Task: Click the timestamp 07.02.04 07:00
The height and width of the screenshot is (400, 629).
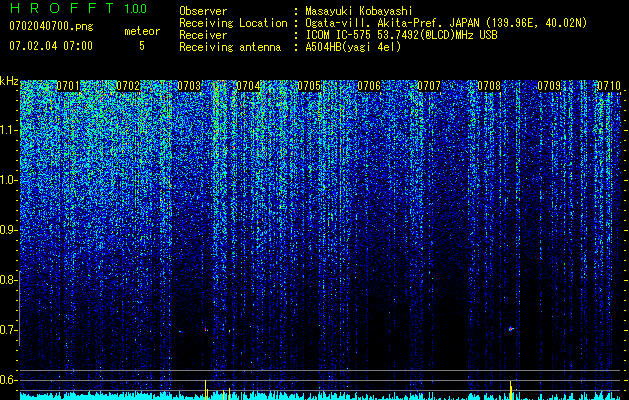Action: [51, 45]
